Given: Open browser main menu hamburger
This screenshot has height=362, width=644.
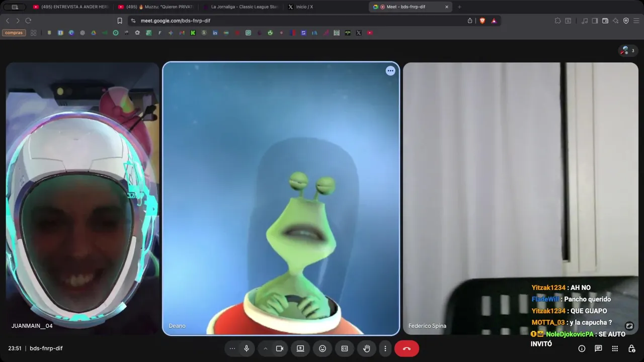Looking at the screenshot, I should [636, 21].
